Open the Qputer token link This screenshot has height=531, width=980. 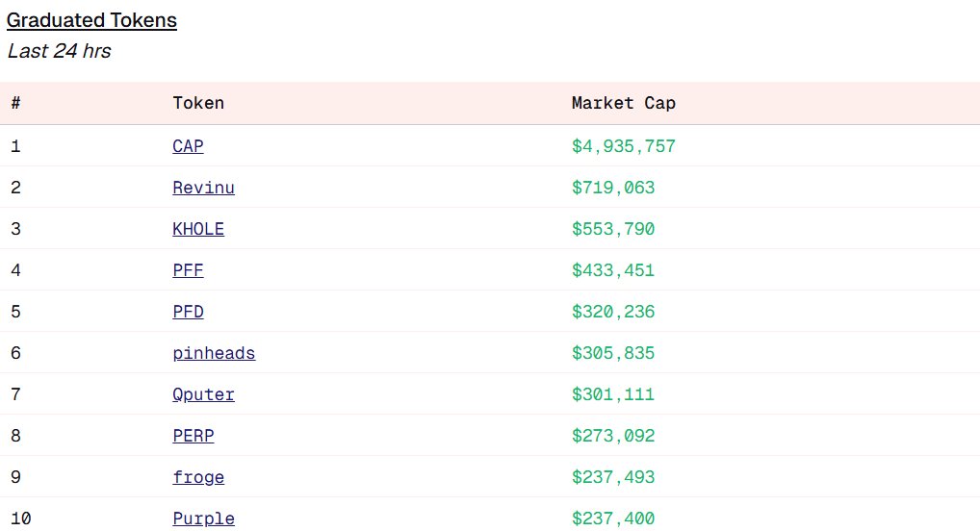point(203,395)
